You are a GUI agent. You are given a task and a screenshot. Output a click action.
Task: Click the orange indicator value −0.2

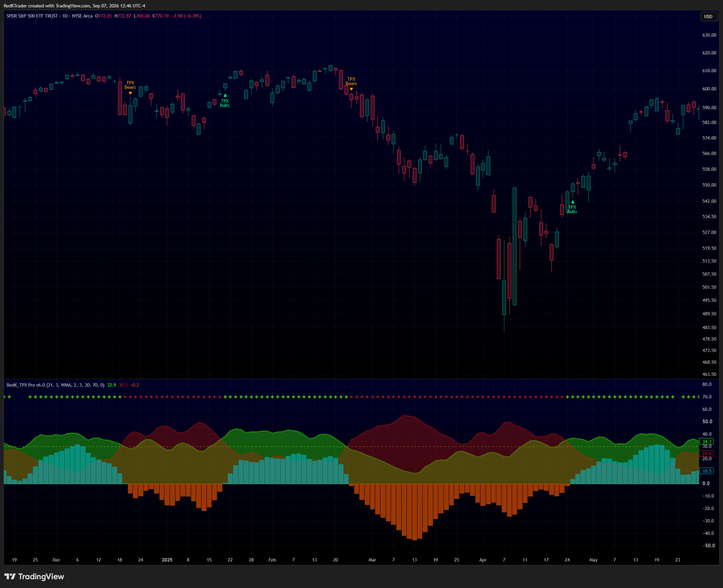[135, 385]
